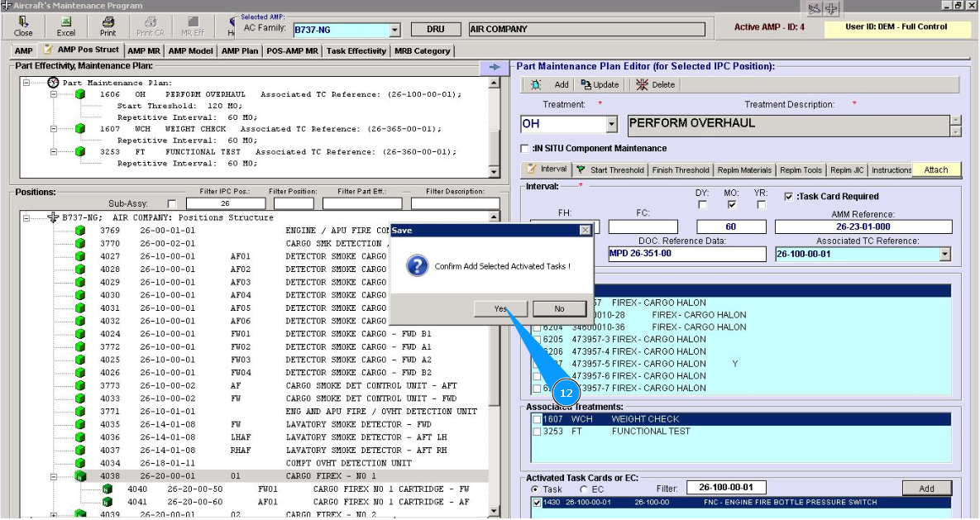Open the Treatment dropdown showing OH
Viewport: 980px width, 520px height.
coord(612,125)
